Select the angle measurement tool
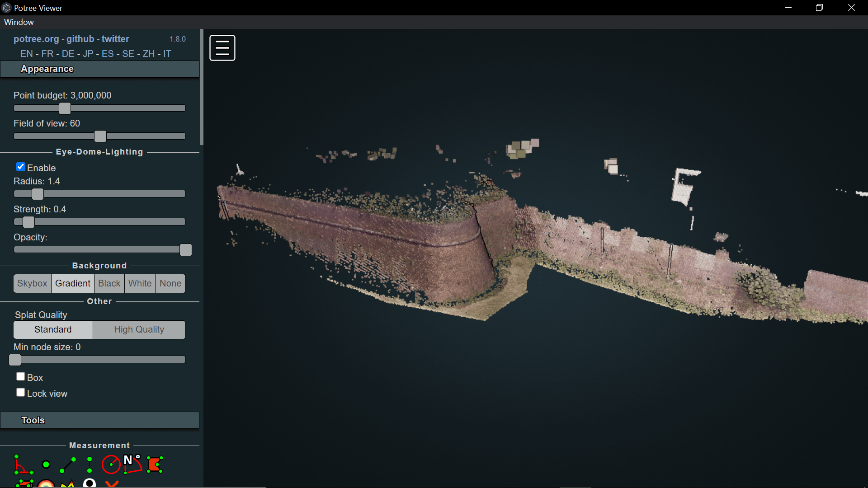The width and height of the screenshot is (868, 488). coord(23,465)
